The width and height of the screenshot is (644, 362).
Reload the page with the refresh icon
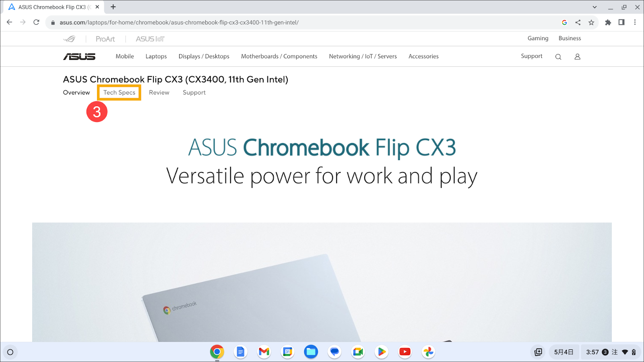[x=36, y=23]
